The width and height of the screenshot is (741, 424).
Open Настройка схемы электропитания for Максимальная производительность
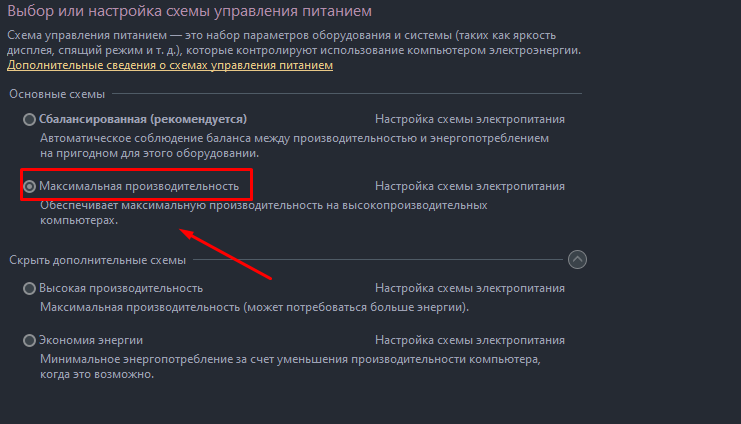[469, 186]
